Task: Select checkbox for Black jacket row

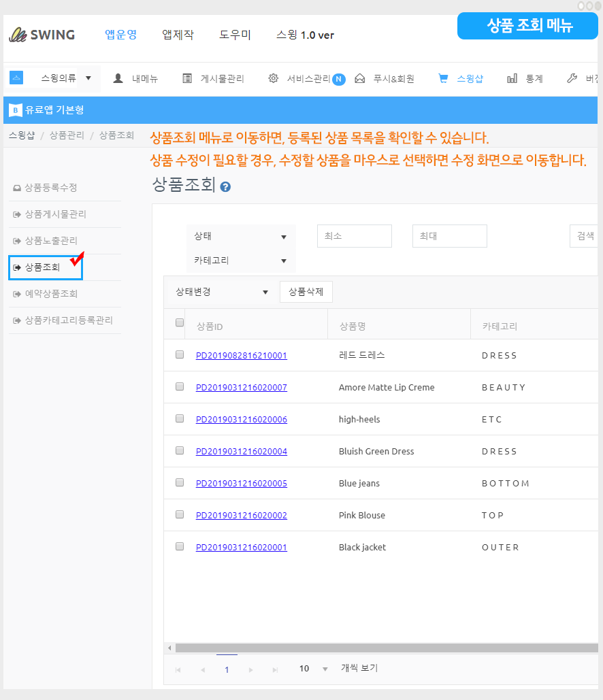Action: 180,546
